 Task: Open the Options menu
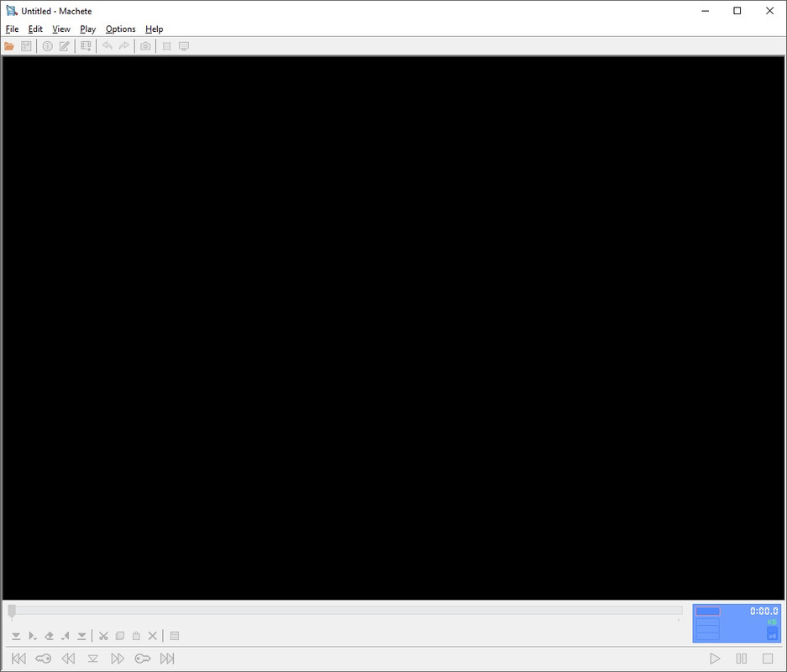(120, 29)
